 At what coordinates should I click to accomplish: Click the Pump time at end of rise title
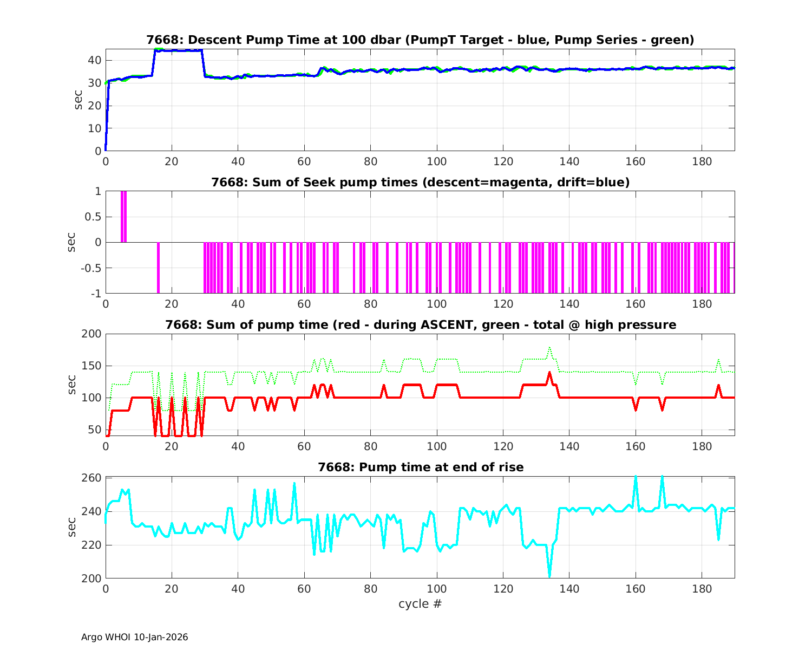coord(420,467)
